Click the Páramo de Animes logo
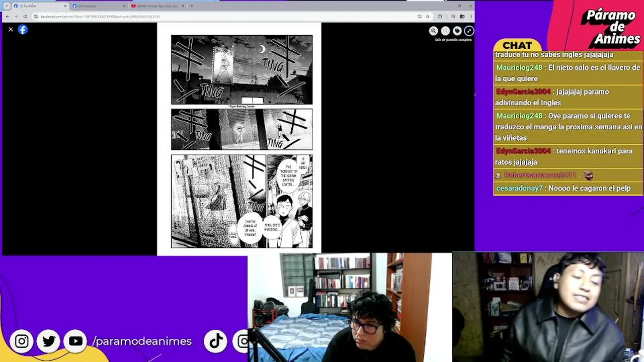644x362 pixels. click(x=610, y=27)
